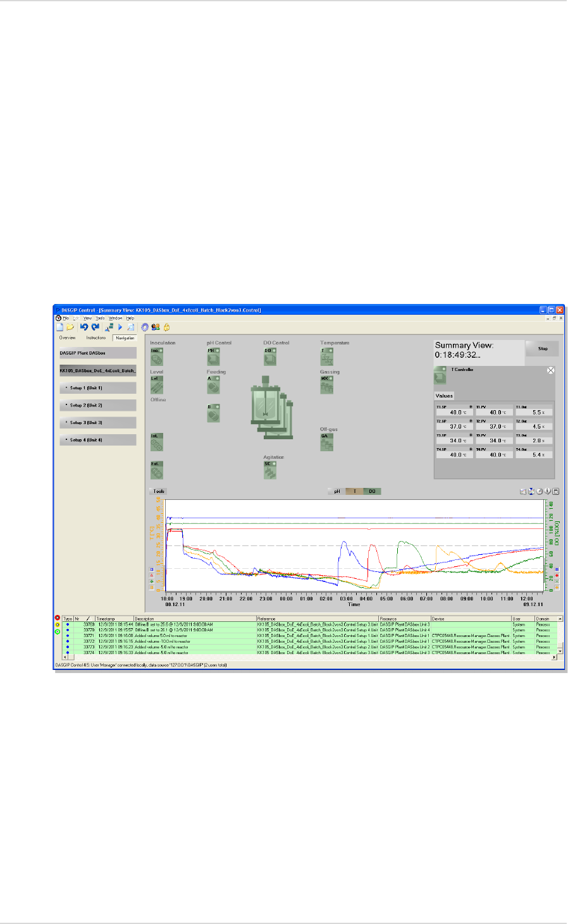Click the T2.SP value field 37.0
The width and height of the screenshot is (568, 924).
[454, 427]
